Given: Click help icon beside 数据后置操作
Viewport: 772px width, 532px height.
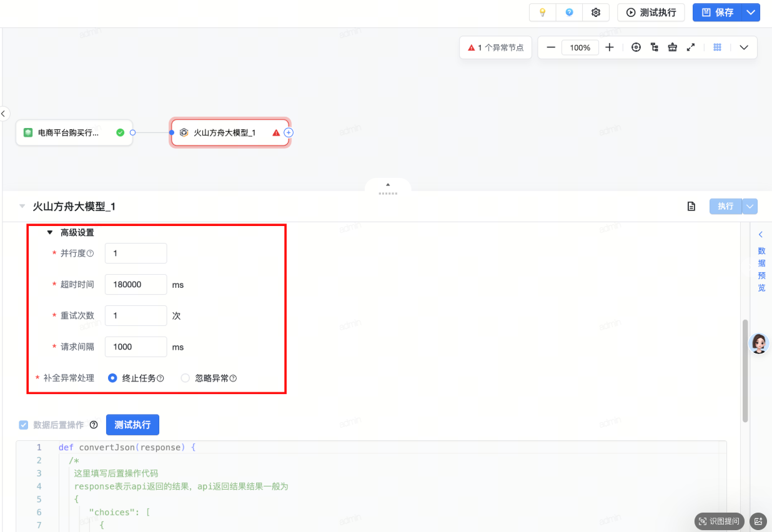Looking at the screenshot, I should click(x=94, y=425).
